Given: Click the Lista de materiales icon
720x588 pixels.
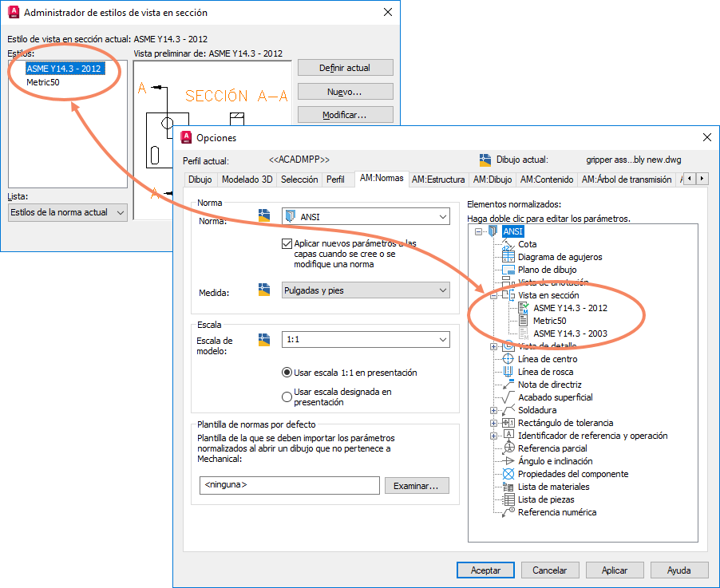Looking at the screenshot, I should 508,487.
